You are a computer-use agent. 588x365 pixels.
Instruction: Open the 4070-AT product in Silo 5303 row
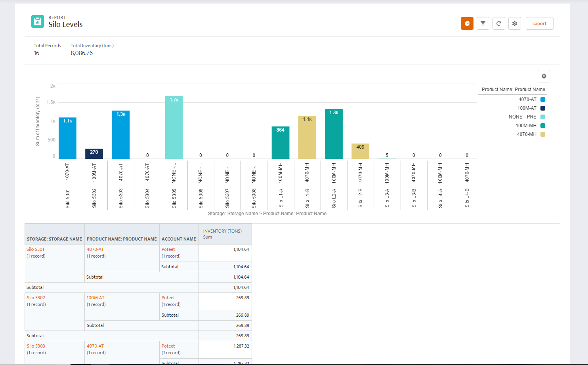coord(95,346)
